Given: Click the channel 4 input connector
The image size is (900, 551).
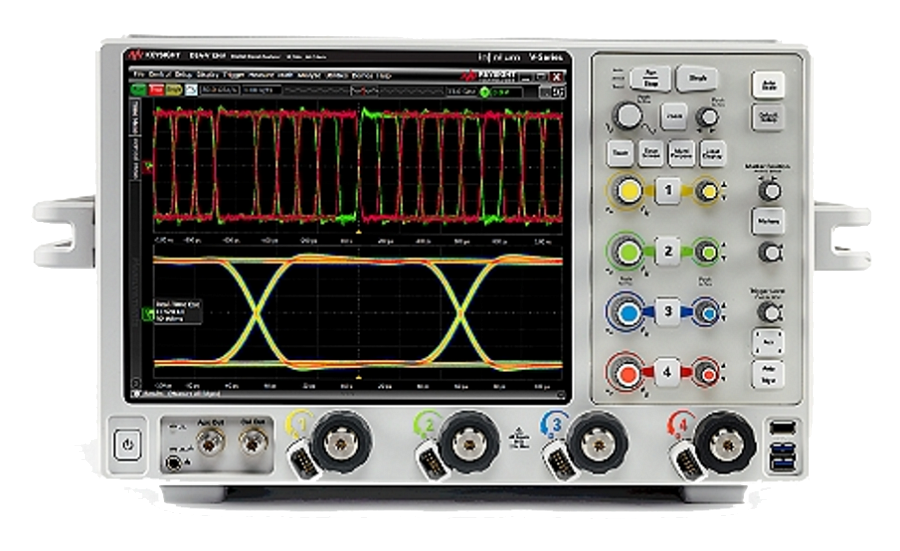Looking at the screenshot, I should coord(726,443).
